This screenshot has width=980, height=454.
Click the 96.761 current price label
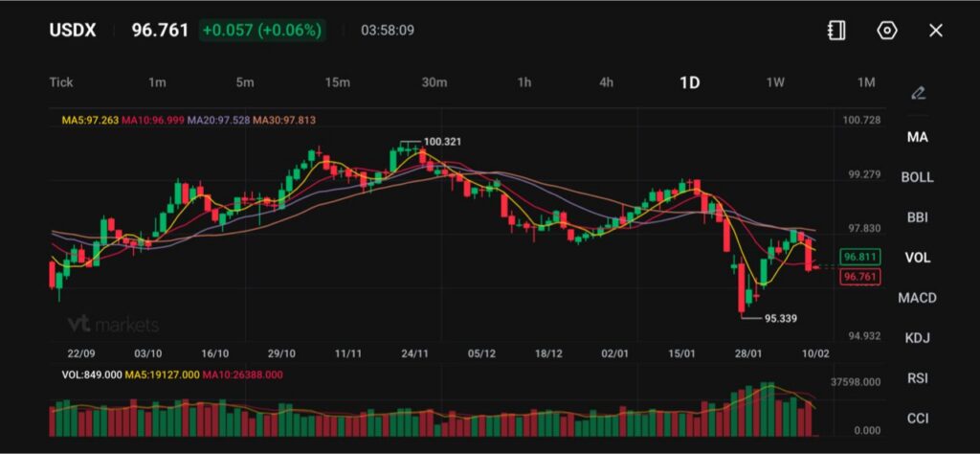pyautogui.click(x=858, y=277)
